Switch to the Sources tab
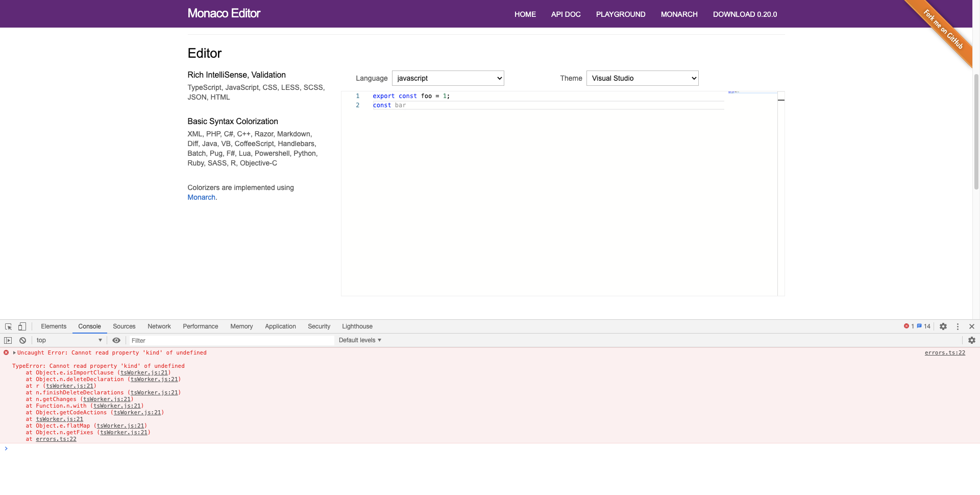Viewport: 980px width, 495px height. 124,326
